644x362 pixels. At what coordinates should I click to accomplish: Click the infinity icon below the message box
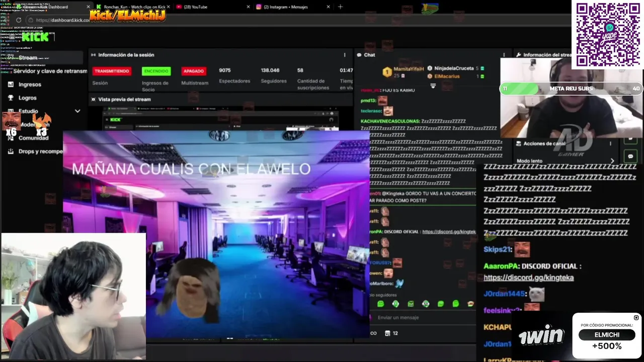tap(373, 333)
